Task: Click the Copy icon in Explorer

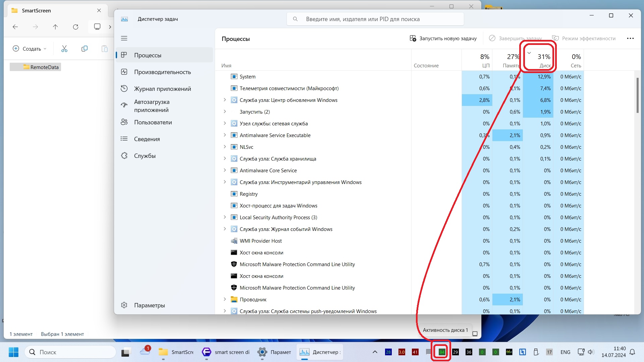Action: pyautogui.click(x=85, y=49)
